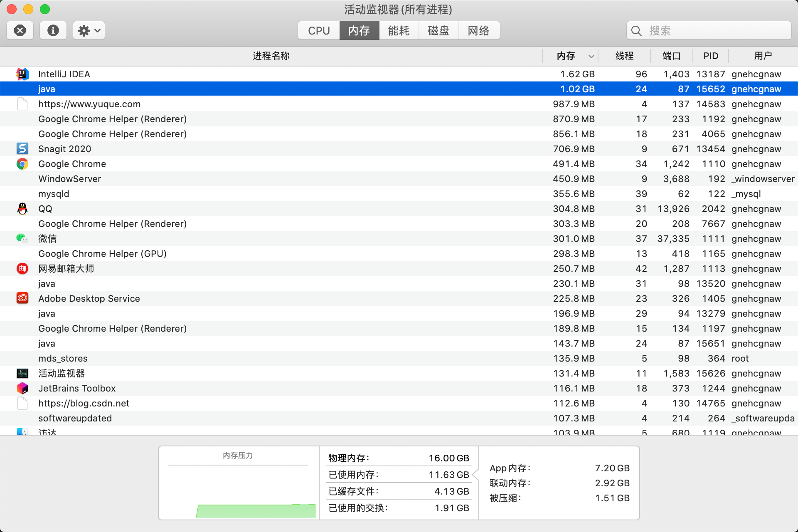Image resolution: width=798 pixels, height=532 pixels.
Task: Click the 网易邮箱大师 icon
Action: click(x=22, y=268)
